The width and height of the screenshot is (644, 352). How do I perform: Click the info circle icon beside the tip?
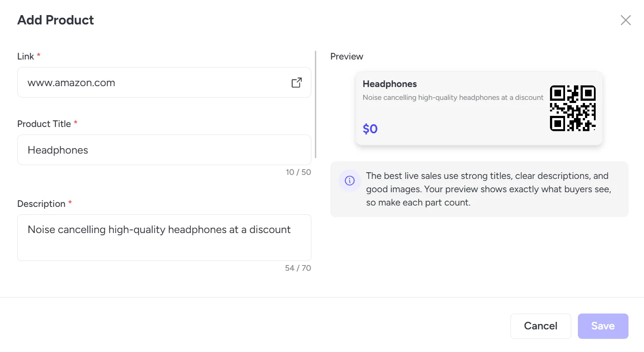[x=349, y=181]
